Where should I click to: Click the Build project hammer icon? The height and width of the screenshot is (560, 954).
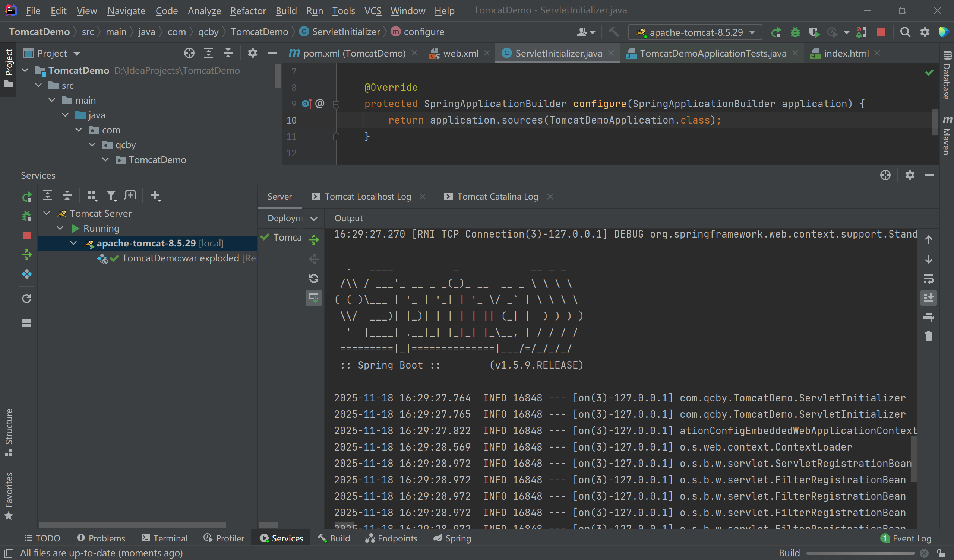point(614,32)
